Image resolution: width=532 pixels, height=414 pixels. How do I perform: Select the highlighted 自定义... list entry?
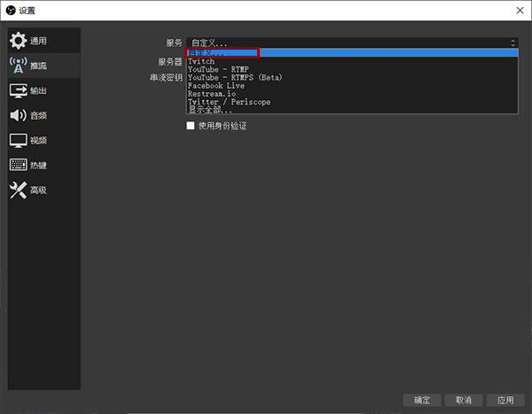tap(352, 53)
